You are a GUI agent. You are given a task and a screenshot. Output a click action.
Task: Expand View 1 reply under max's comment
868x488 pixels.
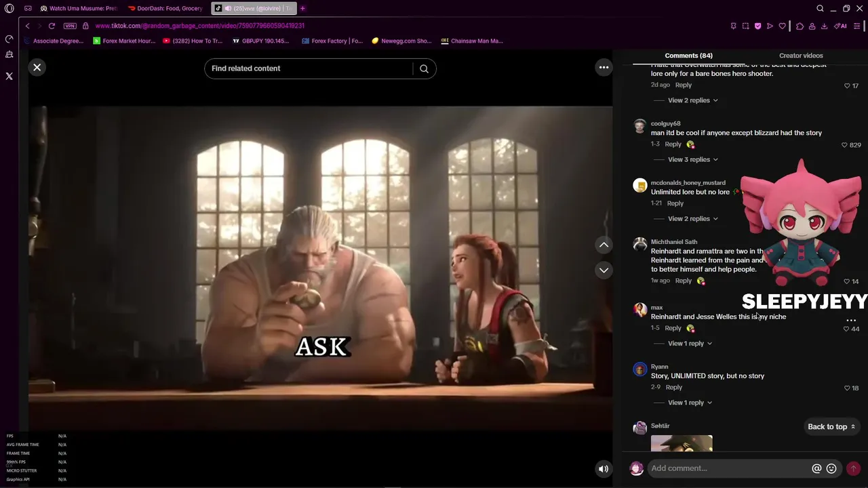(690, 344)
